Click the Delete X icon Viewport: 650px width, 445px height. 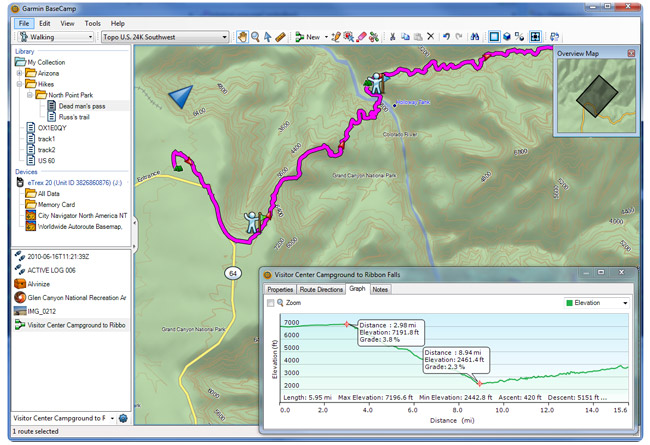[430, 36]
